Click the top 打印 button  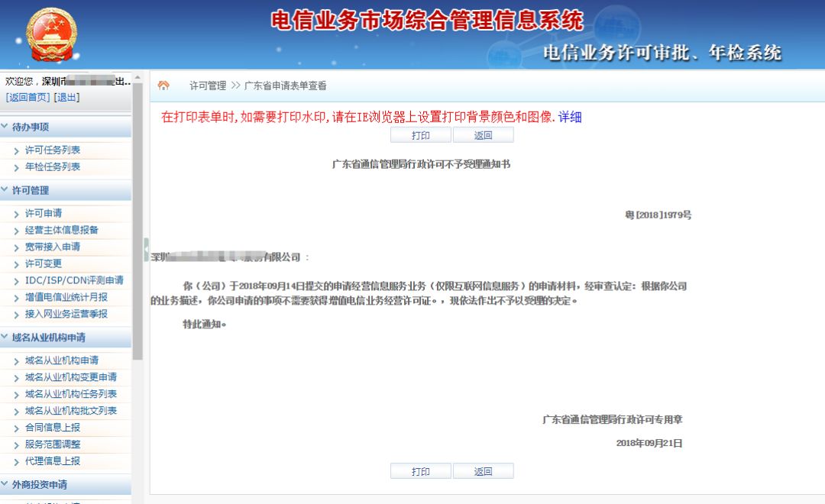pos(420,135)
